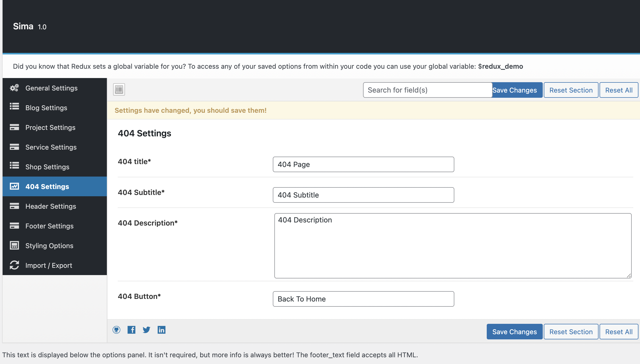Switch to Footer Settings

pos(55,226)
